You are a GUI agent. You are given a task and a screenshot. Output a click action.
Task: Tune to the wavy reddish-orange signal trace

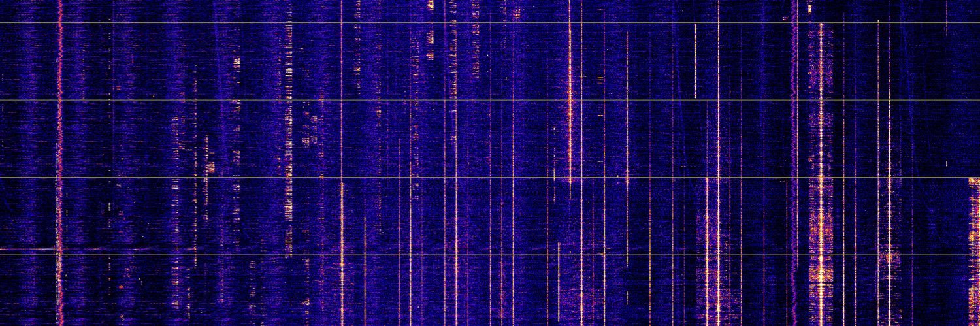(x=59, y=163)
